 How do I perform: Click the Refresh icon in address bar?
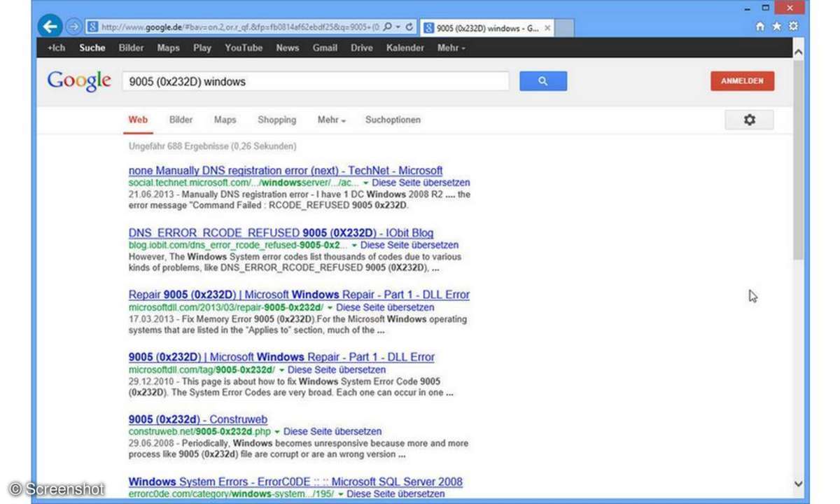(409, 27)
